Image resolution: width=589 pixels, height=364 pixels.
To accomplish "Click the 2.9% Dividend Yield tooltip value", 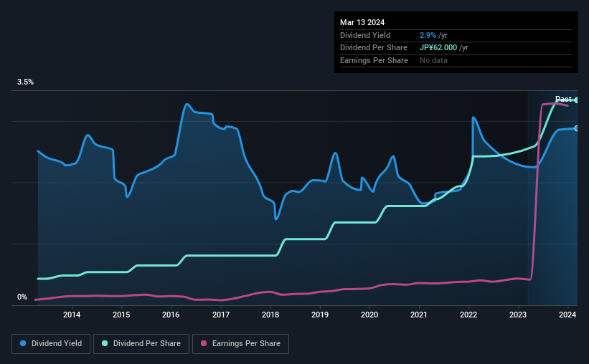I will pos(428,35).
